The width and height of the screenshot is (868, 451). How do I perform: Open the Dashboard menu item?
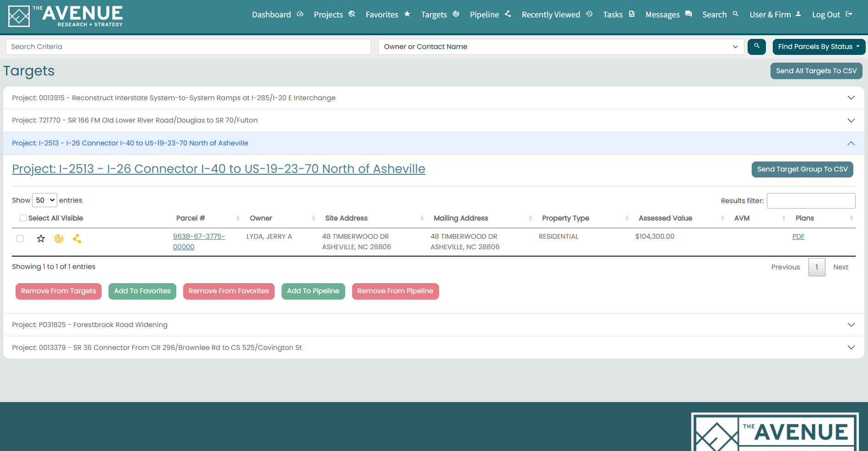(277, 15)
